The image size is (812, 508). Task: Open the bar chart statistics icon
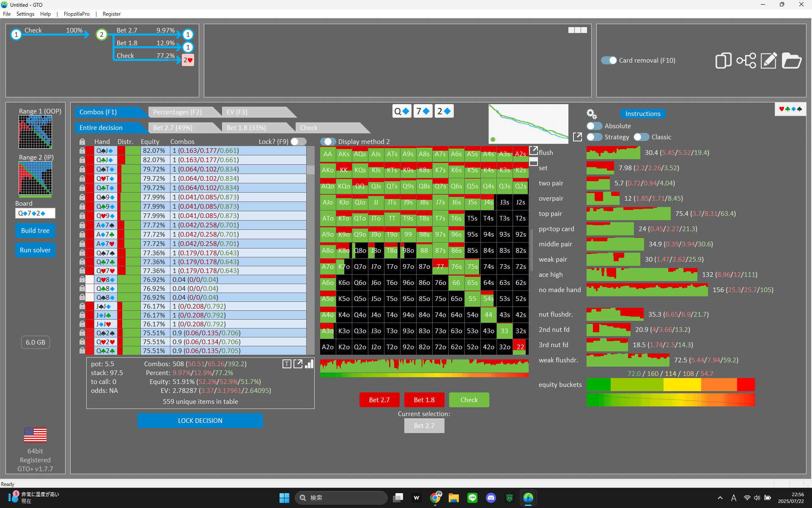pyautogui.click(x=310, y=364)
